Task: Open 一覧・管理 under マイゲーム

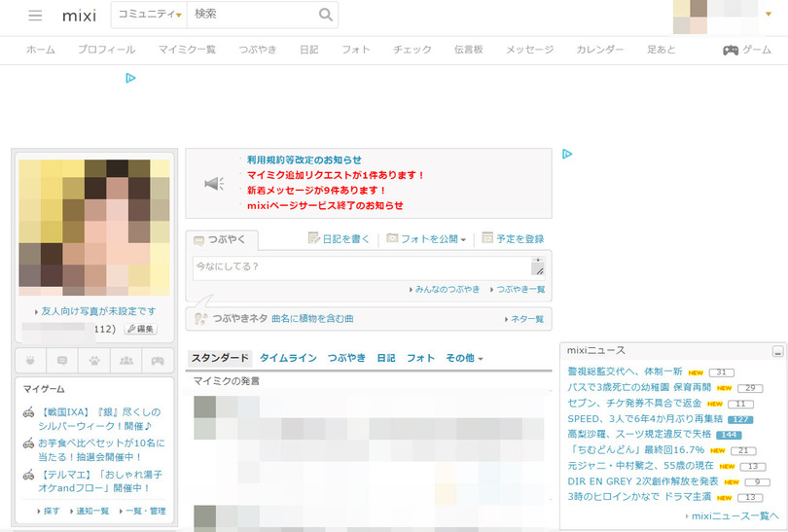Action: coord(145,511)
